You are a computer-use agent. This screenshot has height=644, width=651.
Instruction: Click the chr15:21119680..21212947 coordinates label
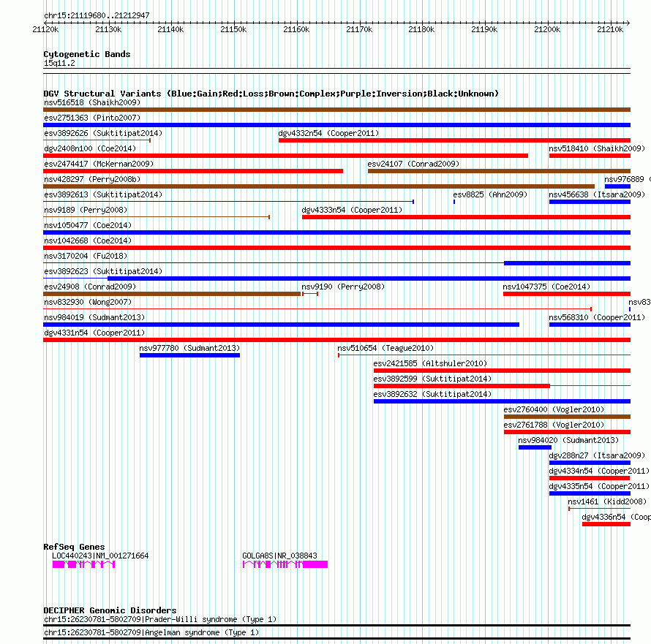(x=97, y=15)
